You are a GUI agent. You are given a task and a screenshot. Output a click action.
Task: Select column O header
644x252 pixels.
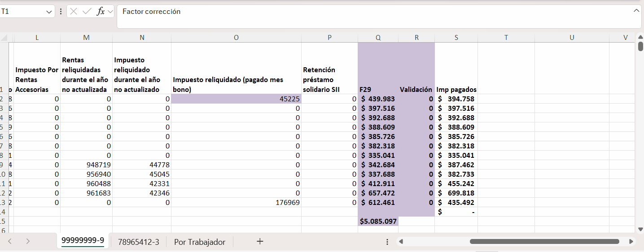[236, 38]
